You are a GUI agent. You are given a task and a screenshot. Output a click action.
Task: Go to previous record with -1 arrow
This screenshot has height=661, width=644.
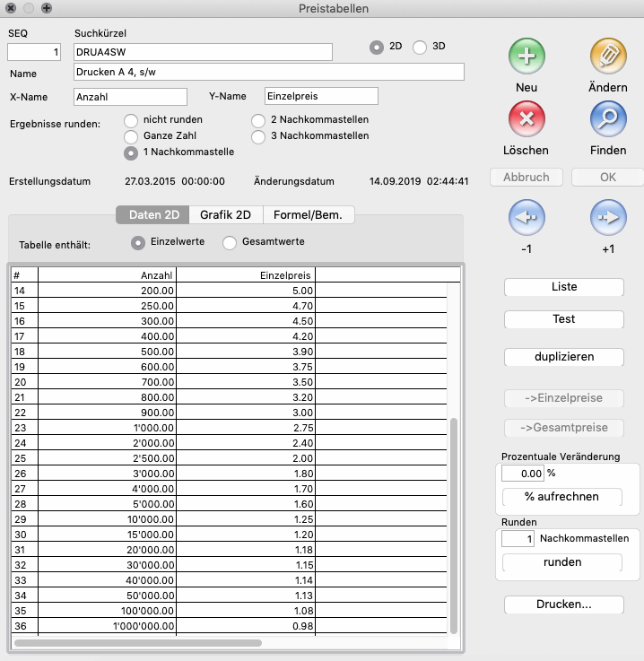(527, 217)
